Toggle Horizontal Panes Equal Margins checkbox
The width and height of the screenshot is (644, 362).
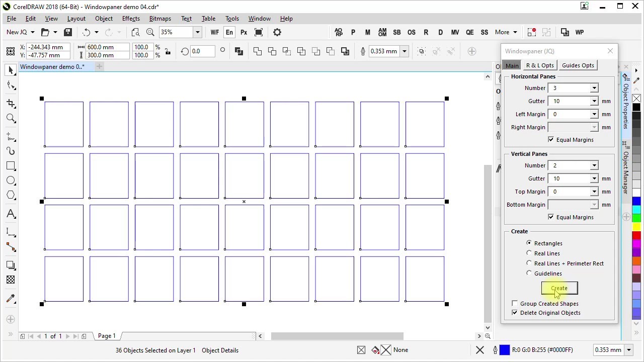coord(551,140)
